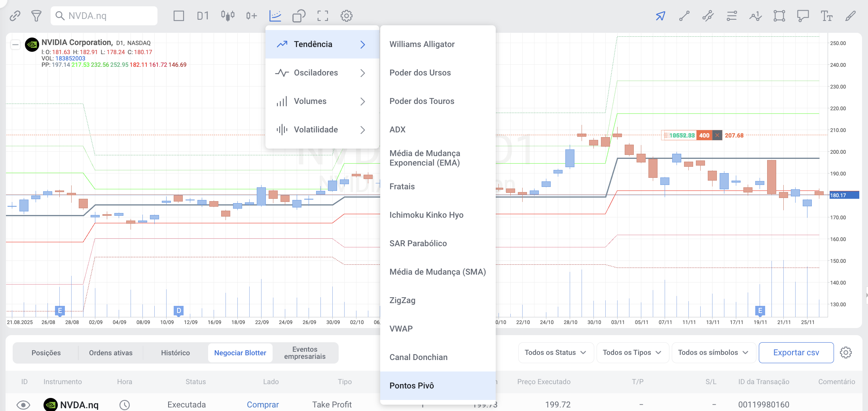Add the ADX indicator
The width and height of the screenshot is (868, 411).
tap(438, 130)
